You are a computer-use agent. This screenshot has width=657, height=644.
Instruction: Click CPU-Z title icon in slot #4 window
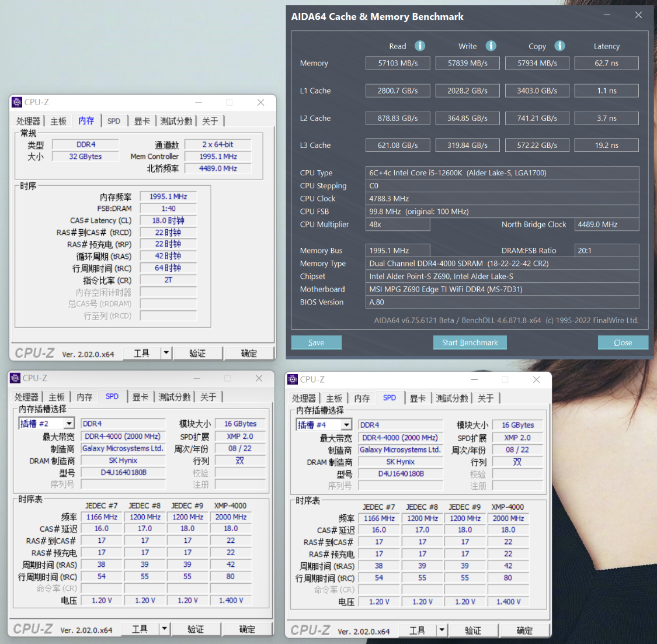293,379
